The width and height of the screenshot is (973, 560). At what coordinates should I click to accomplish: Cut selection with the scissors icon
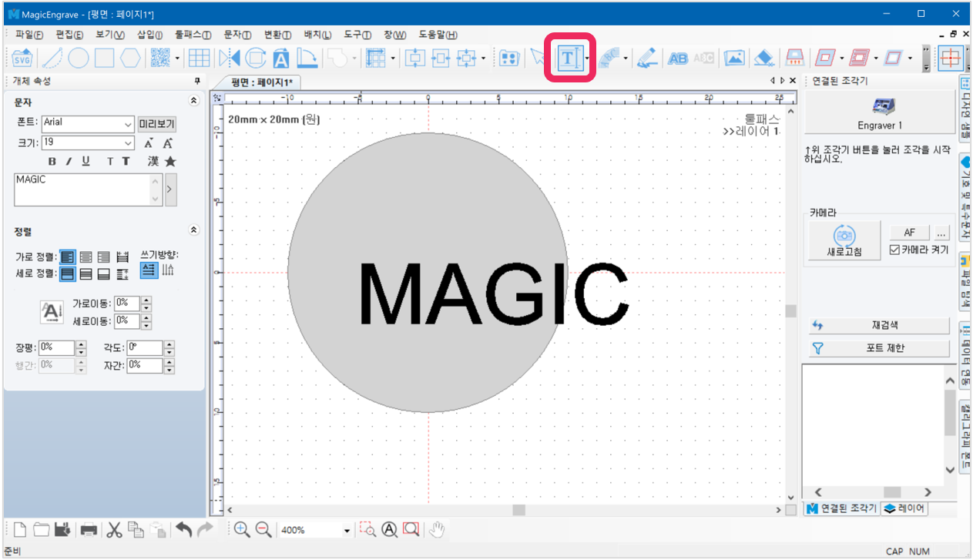(x=114, y=529)
